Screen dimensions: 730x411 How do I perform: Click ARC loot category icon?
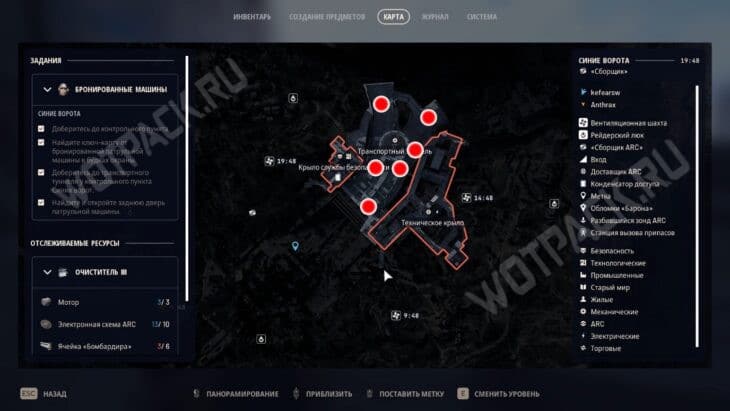point(583,323)
